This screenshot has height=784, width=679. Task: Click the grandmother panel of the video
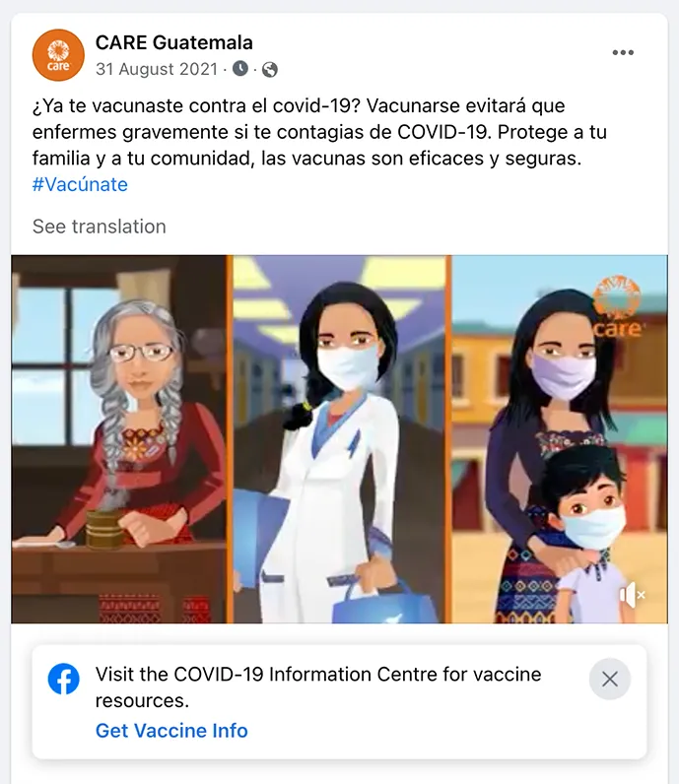(119, 439)
